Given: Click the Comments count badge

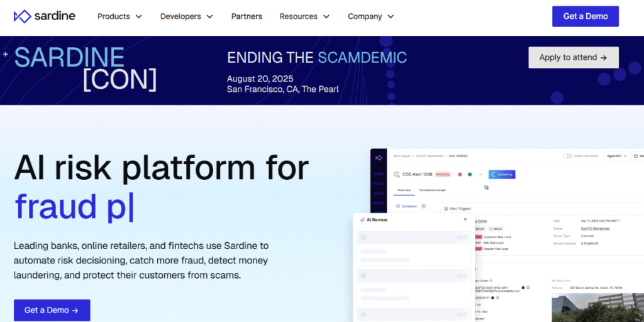Looking at the screenshot, I should [x=423, y=206].
